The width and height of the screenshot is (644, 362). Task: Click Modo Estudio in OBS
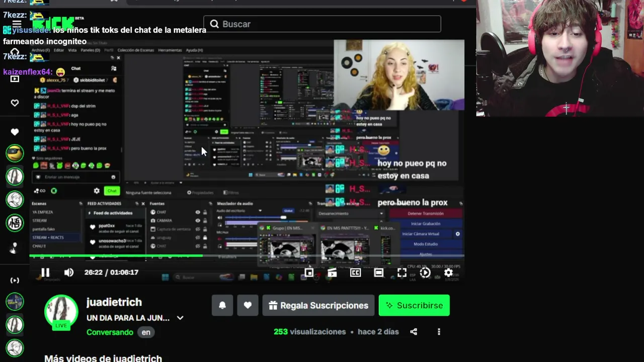click(426, 244)
